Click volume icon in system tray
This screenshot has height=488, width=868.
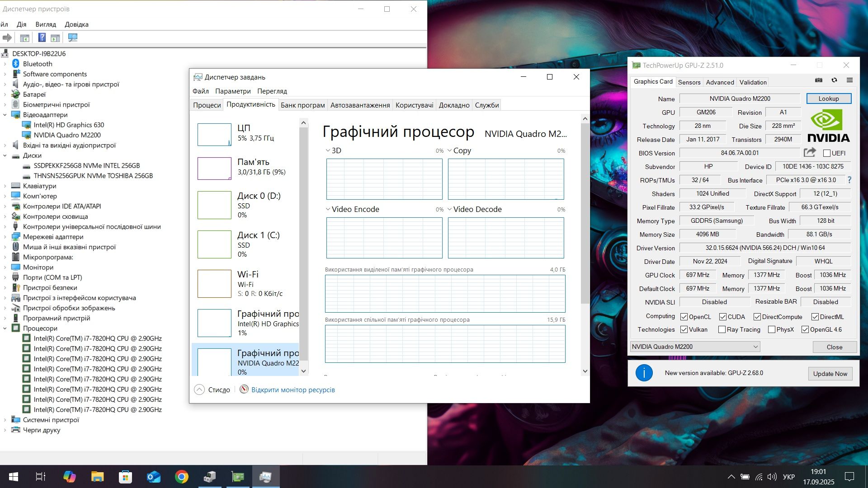(x=772, y=477)
